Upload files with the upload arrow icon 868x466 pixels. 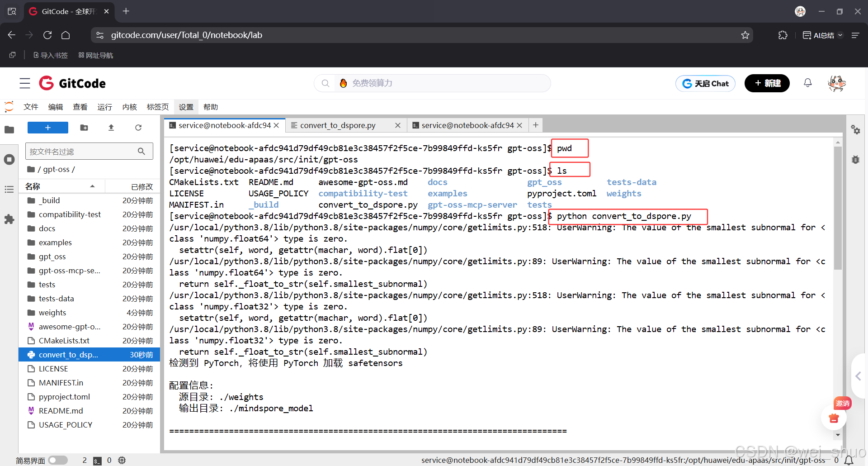111,128
